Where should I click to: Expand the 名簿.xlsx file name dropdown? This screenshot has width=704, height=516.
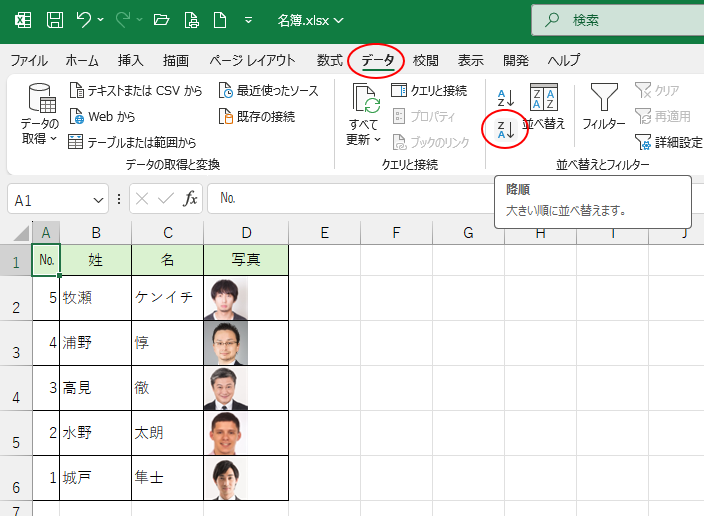click(339, 21)
